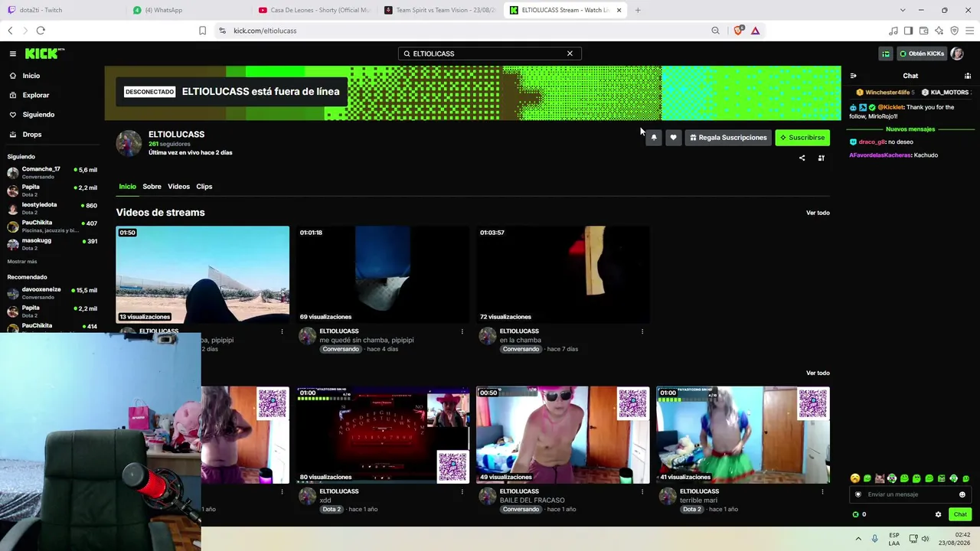Viewport: 980px width, 551px height.
Task: Bookmark this page in the address bar
Action: click(x=202, y=31)
